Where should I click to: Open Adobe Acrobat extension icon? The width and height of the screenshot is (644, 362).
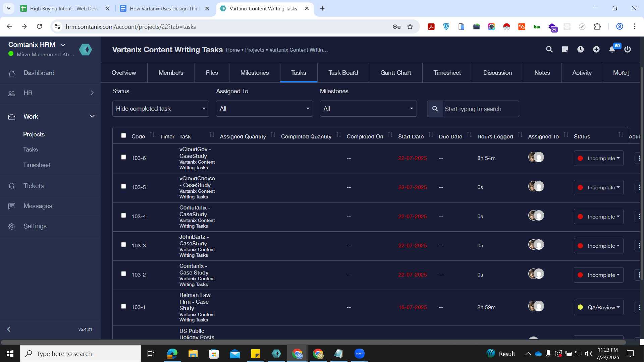tap(431, 26)
